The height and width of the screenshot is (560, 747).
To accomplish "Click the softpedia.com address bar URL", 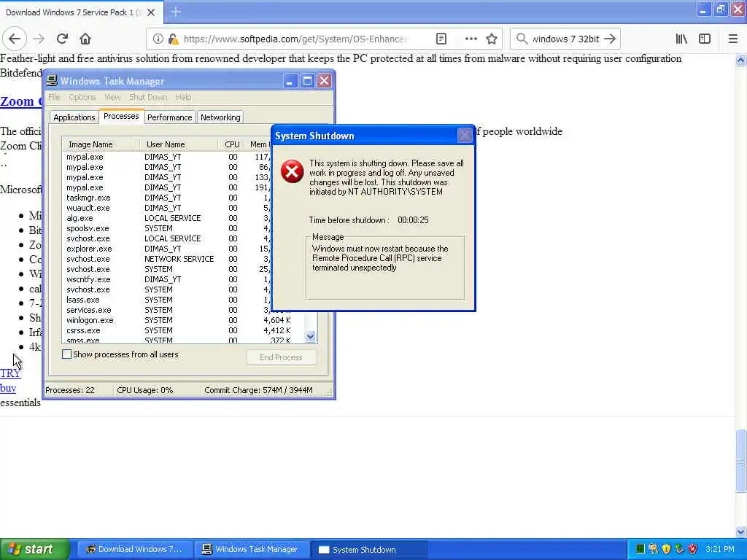I will 295,39.
